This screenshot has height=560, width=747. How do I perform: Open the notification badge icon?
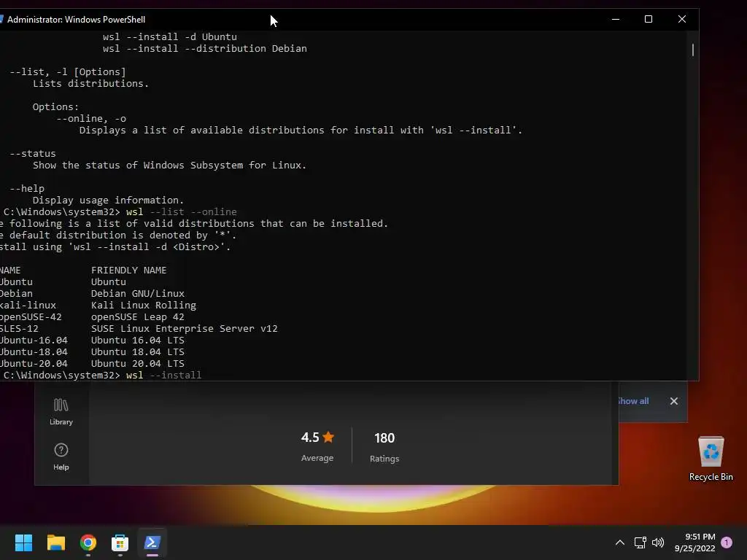727,542
